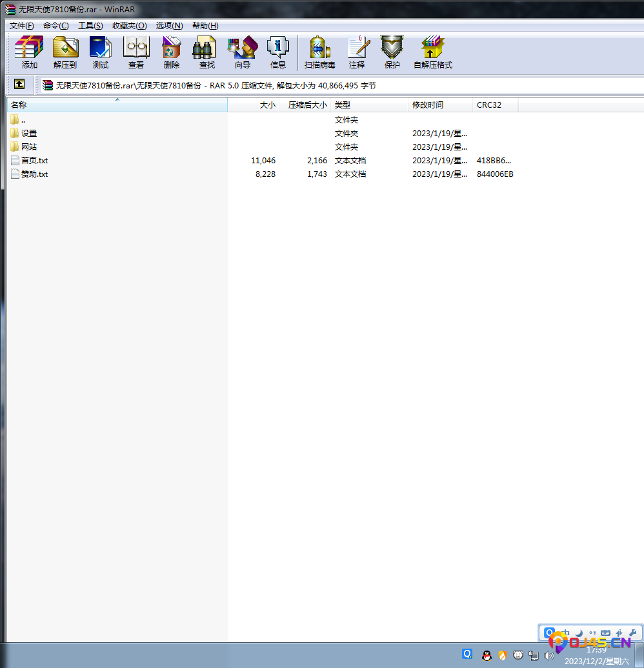
Task: Click modified date in 设置 folder row
Action: [439, 134]
